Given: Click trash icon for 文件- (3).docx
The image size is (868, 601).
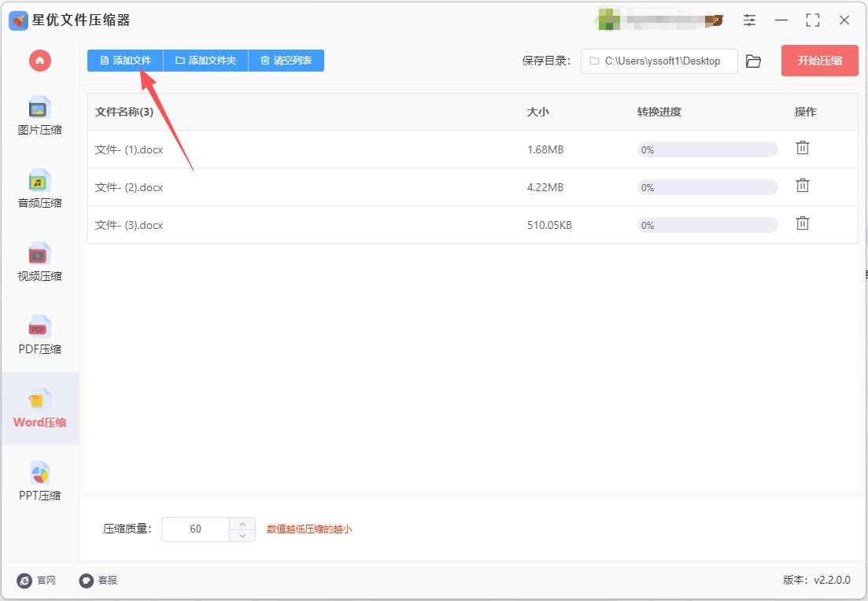Looking at the screenshot, I should coord(803,223).
